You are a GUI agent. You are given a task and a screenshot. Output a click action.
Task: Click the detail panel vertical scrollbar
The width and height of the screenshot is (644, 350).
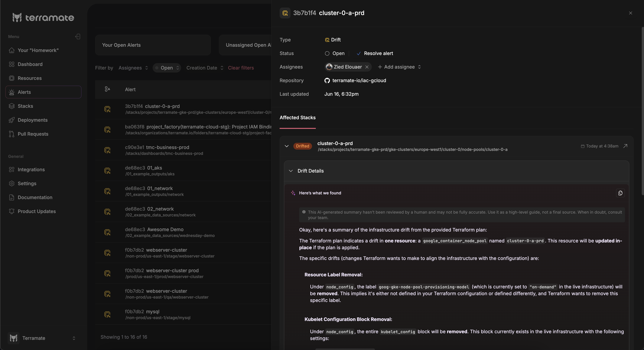642,111
